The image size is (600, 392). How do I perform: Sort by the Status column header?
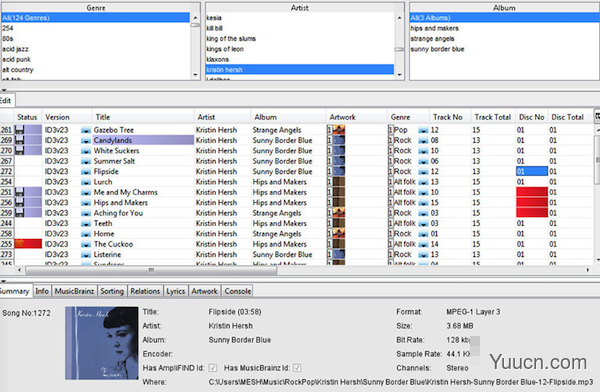click(27, 117)
